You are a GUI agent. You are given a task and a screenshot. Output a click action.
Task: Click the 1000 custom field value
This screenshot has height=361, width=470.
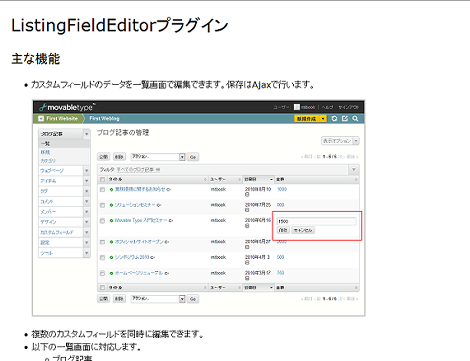point(282,189)
